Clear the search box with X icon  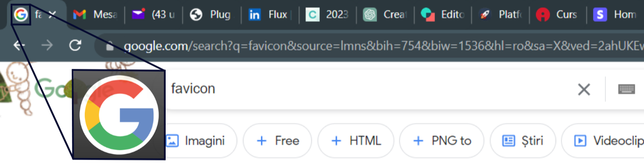pyautogui.click(x=584, y=90)
